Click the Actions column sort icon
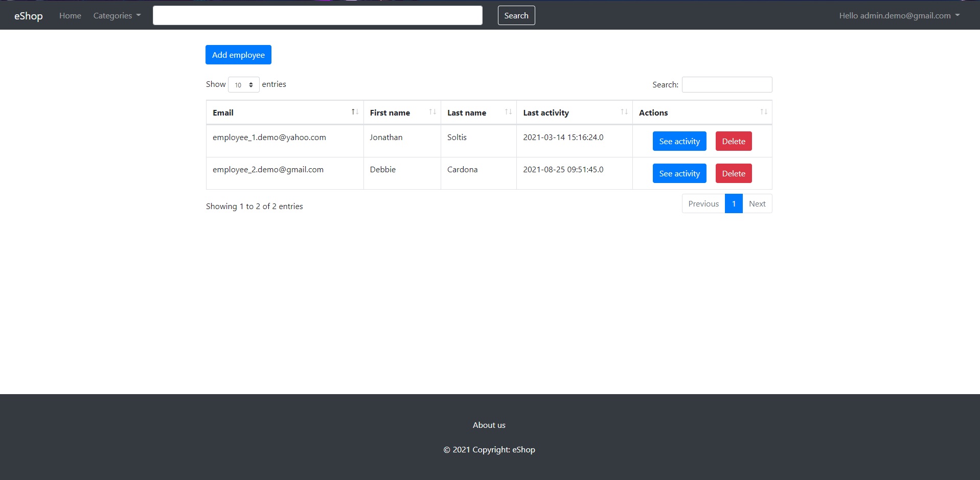This screenshot has width=980, height=480. click(763, 112)
